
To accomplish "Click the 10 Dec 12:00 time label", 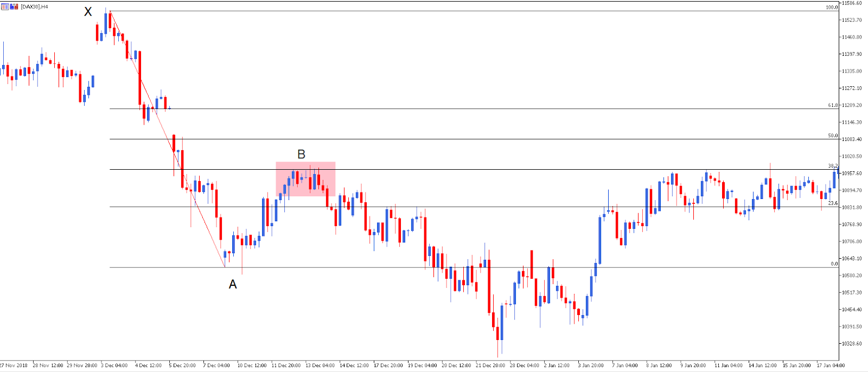I will pos(252,365).
